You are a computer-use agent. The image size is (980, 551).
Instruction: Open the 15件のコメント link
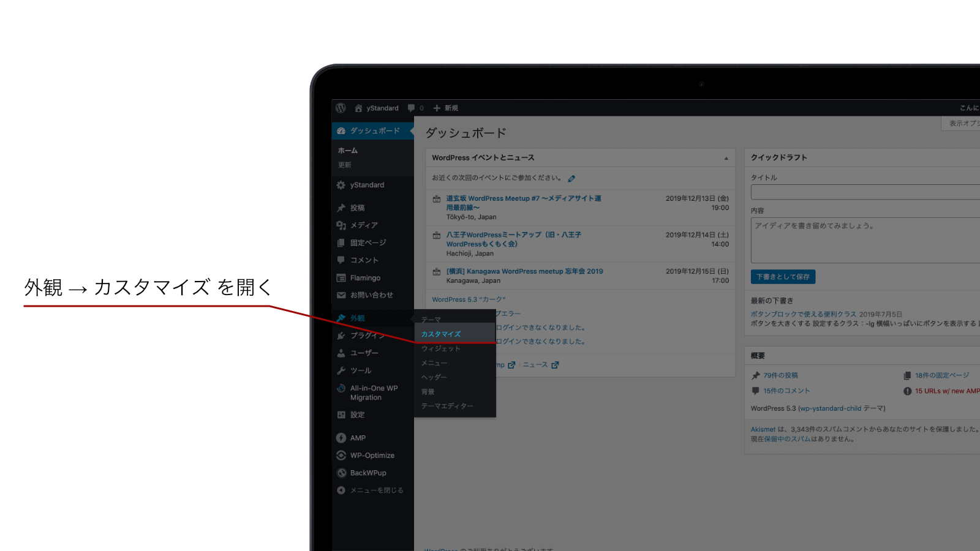tap(786, 391)
